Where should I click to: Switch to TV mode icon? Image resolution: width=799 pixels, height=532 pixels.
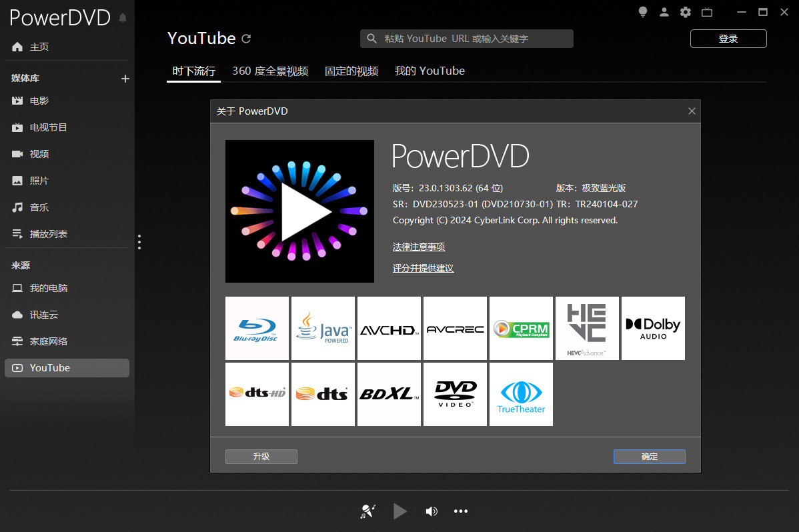click(x=707, y=12)
